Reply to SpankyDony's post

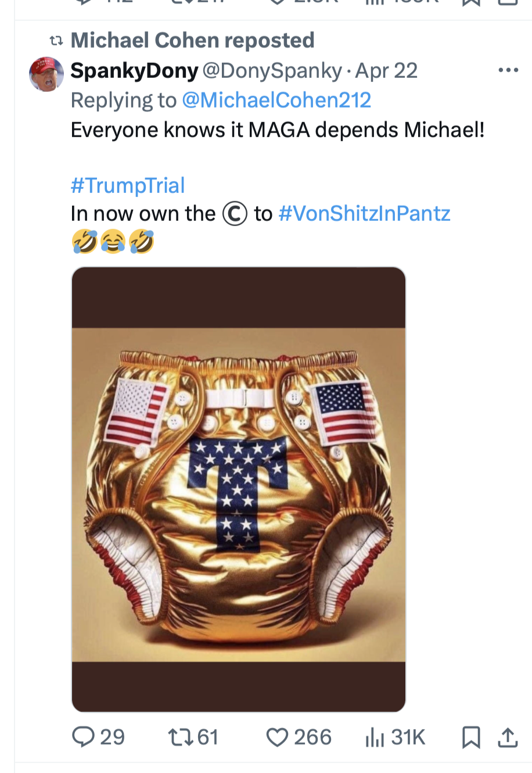(84, 738)
